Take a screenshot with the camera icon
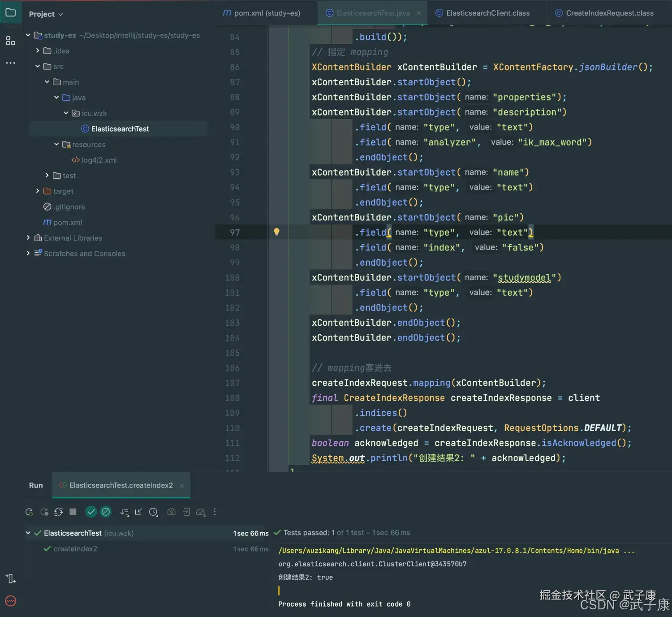This screenshot has width=672, height=617. click(171, 512)
